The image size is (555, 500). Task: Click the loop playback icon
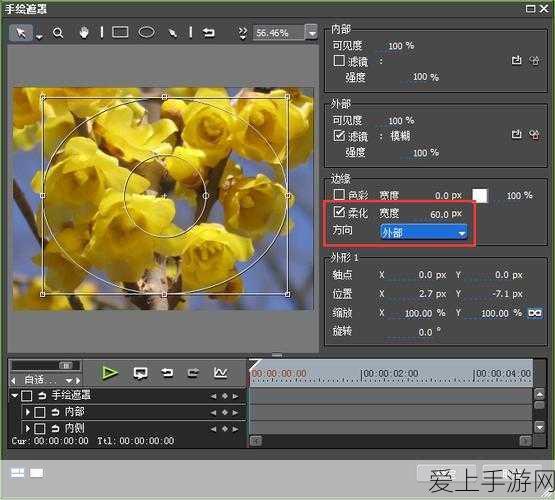(140, 373)
